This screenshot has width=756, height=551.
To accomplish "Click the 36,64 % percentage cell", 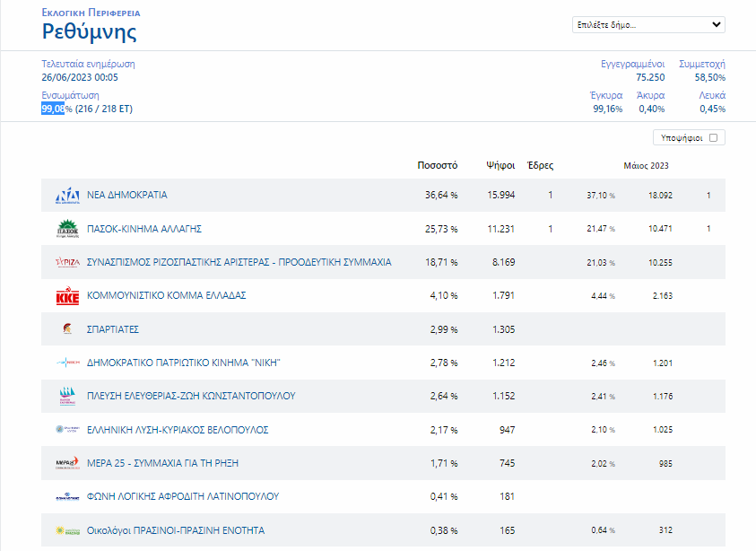I will coord(441,195).
